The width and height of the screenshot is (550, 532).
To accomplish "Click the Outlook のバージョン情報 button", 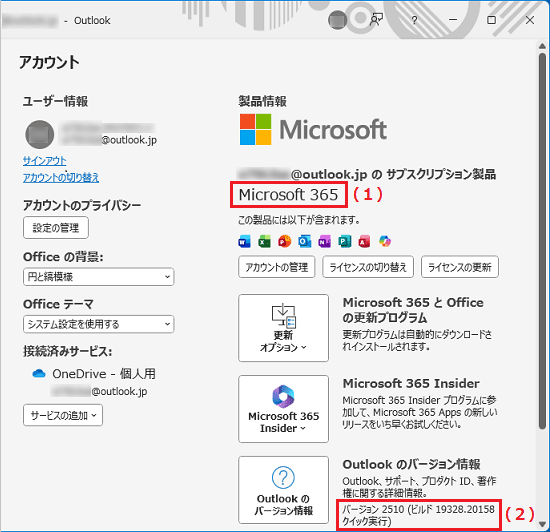I will (283, 490).
